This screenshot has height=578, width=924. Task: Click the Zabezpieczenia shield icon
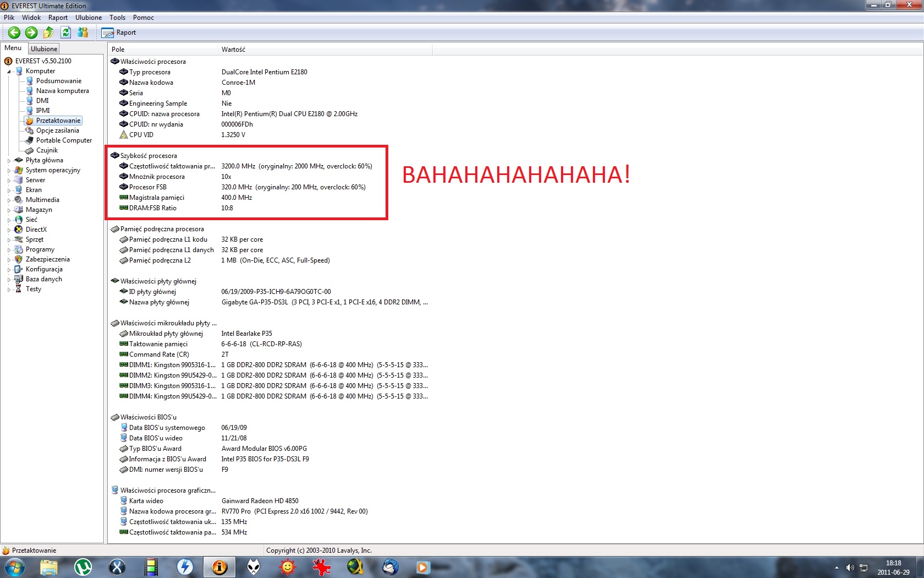19,259
